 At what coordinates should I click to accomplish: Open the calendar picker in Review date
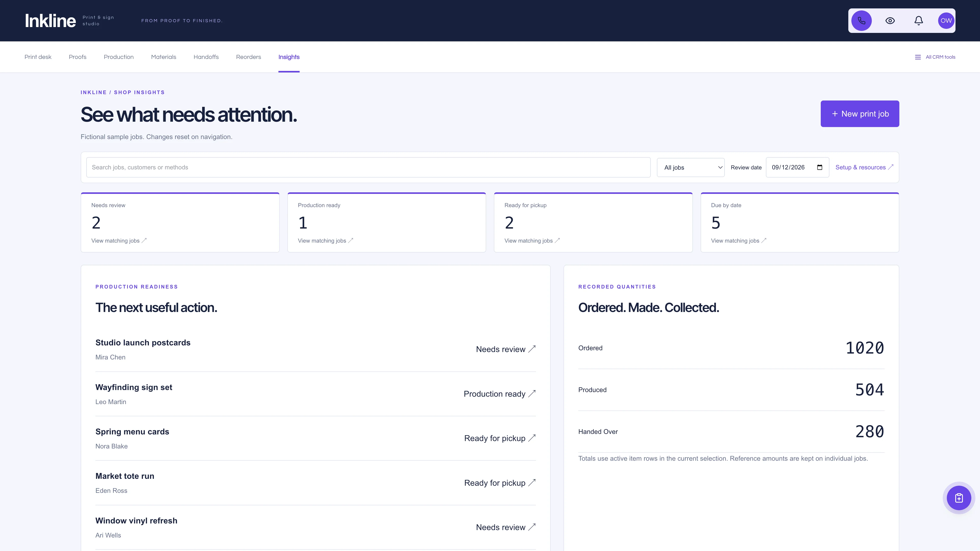[819, 167]
